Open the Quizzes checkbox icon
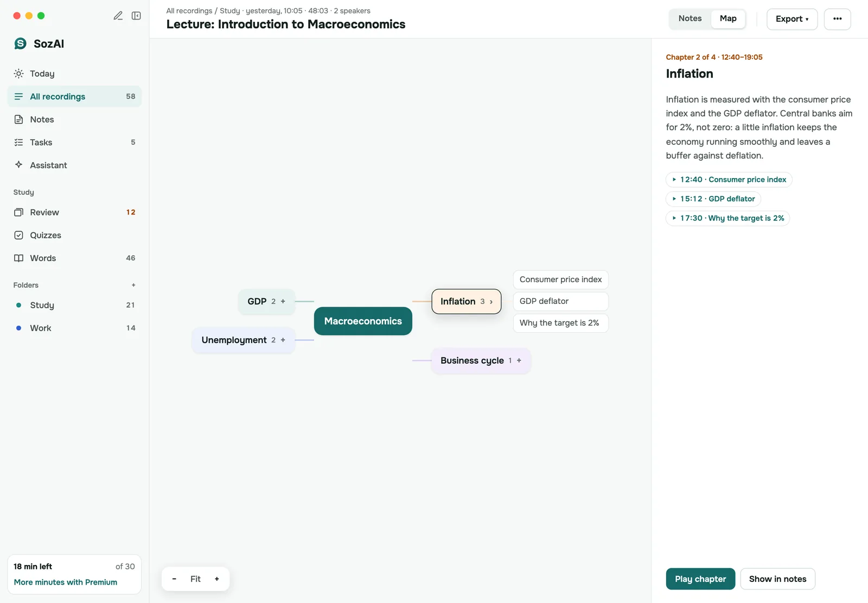 click(18, 235)
